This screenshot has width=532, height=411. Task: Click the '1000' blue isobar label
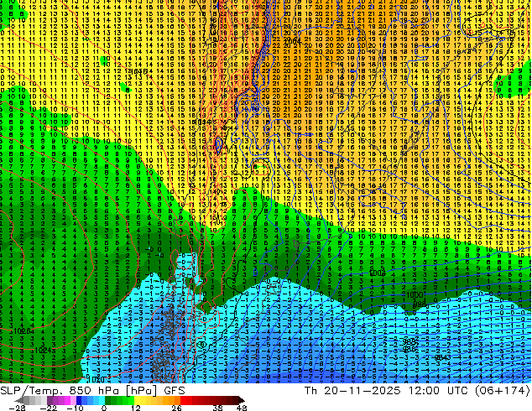(x=415, y=294)
